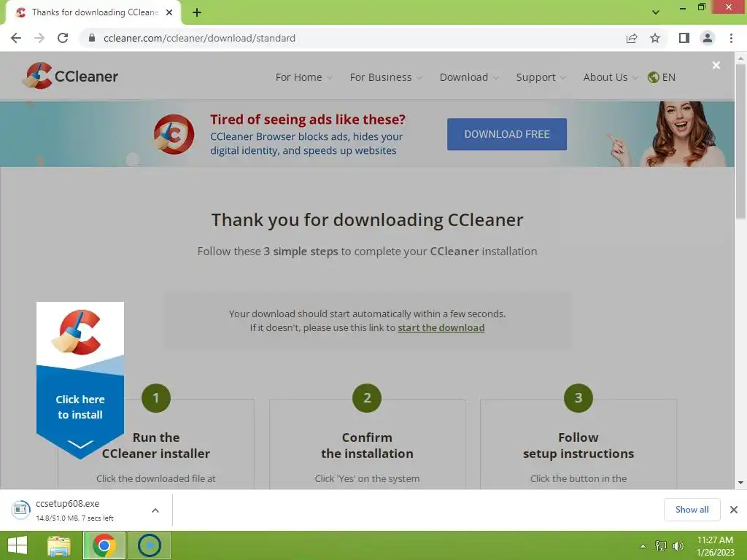Expand the Download dropdown chevron
Image resolution: width=747 pixels, height=560 pixels.
coord(496,78)
